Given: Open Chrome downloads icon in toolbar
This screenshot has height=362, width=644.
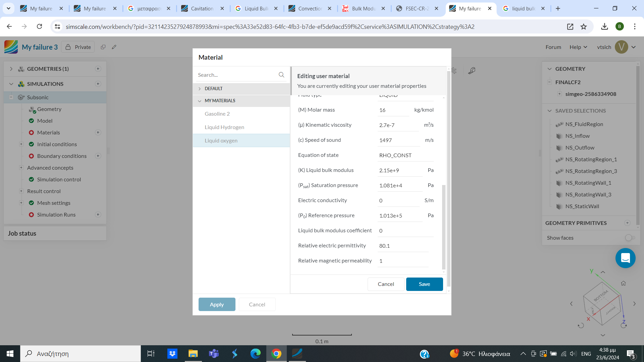Looking at the screenshot, I should [604, 26].
